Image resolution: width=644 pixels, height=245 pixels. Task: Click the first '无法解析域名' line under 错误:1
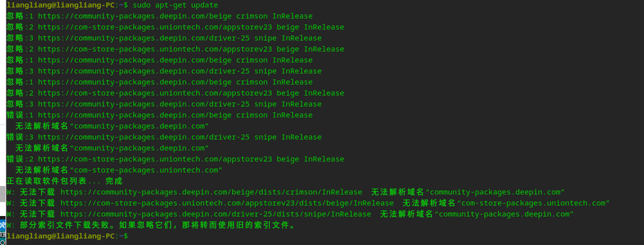click(112, 126)
